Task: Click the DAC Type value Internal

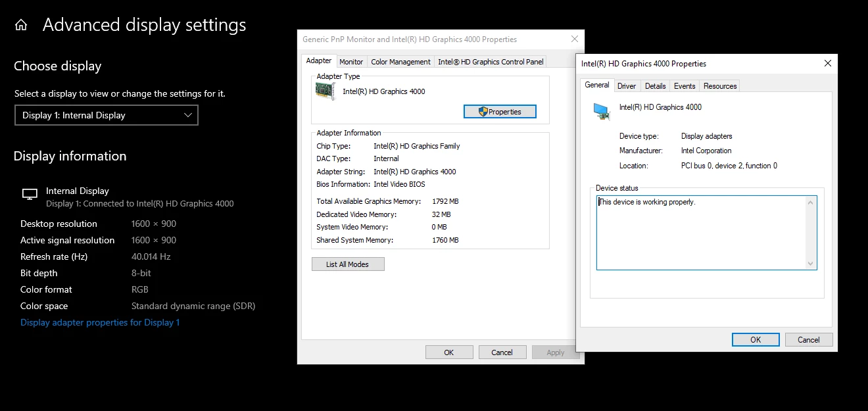Action: point(386,158)
